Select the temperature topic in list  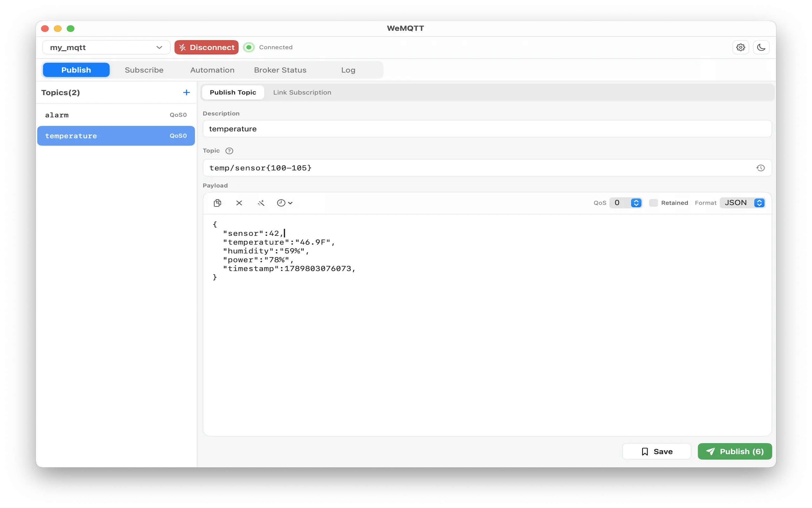click(x=116, y=136)
